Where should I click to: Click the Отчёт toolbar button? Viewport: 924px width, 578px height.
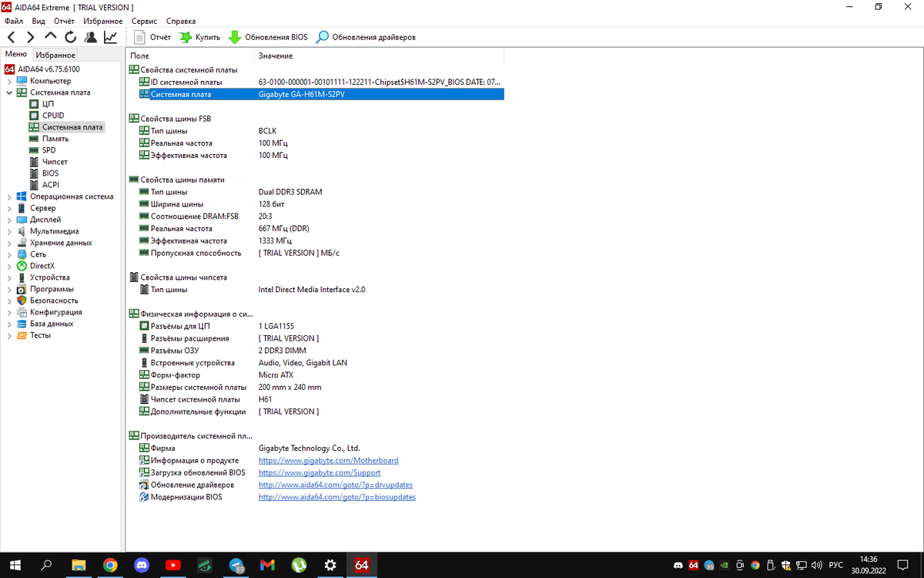153,37
